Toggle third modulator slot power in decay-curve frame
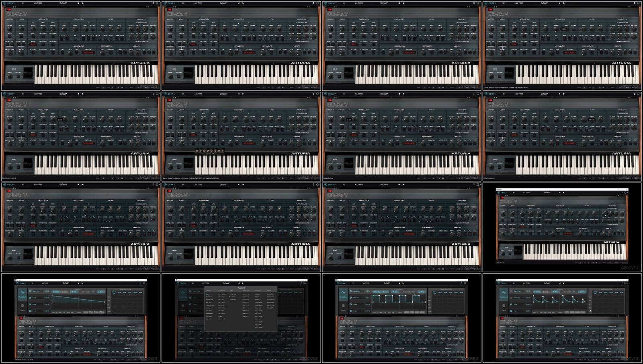 point(511,304)
